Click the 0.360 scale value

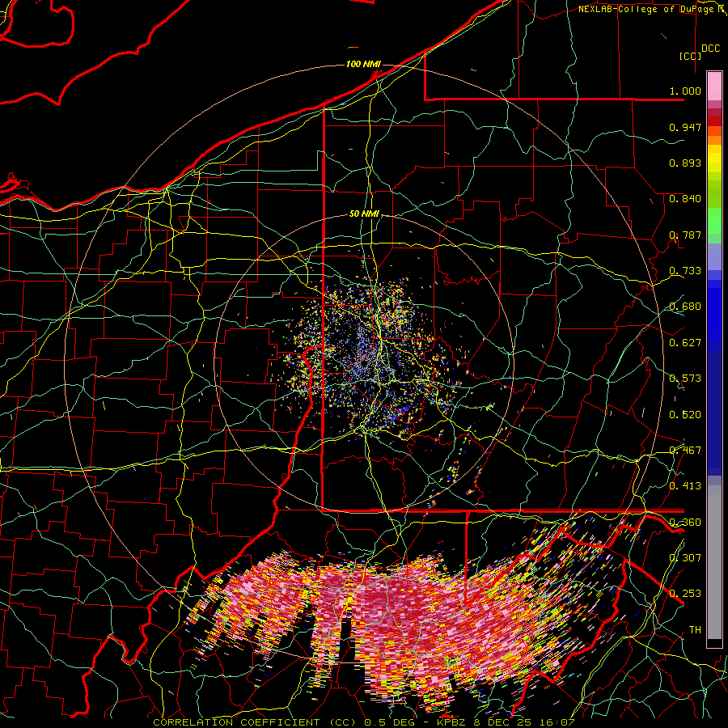(685, 523)
